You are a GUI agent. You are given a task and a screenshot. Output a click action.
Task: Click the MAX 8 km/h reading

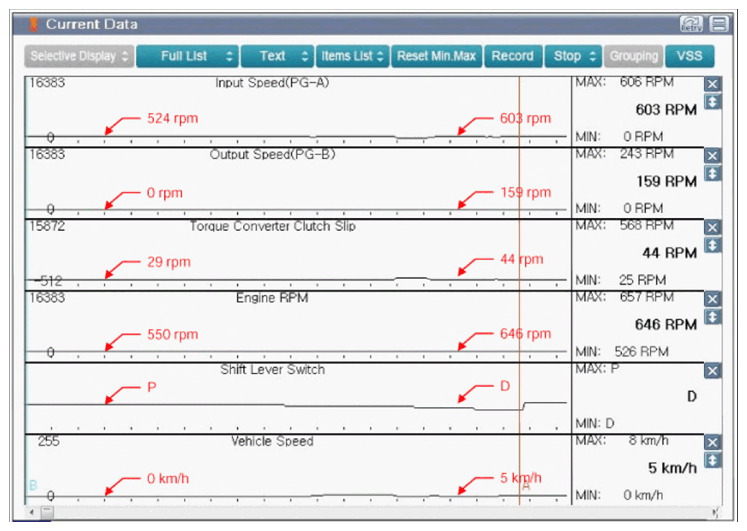[622, 441]
